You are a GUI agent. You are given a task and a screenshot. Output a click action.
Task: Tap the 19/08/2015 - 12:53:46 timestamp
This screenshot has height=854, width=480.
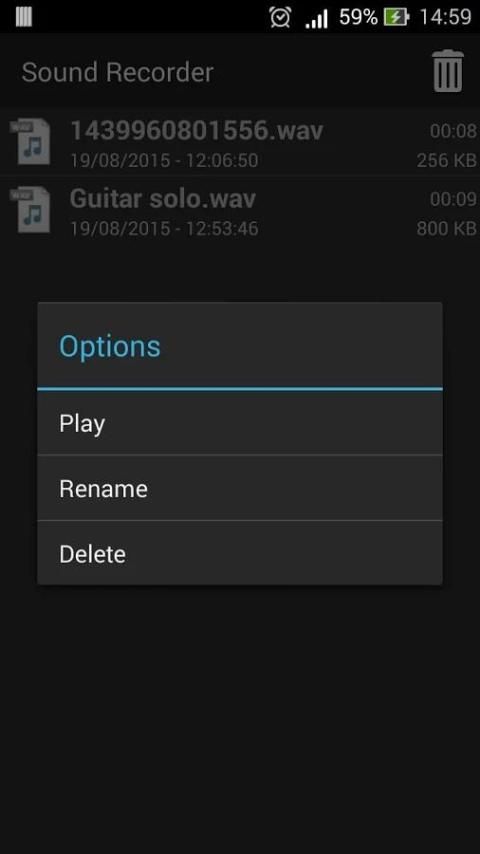click(164, 228)
